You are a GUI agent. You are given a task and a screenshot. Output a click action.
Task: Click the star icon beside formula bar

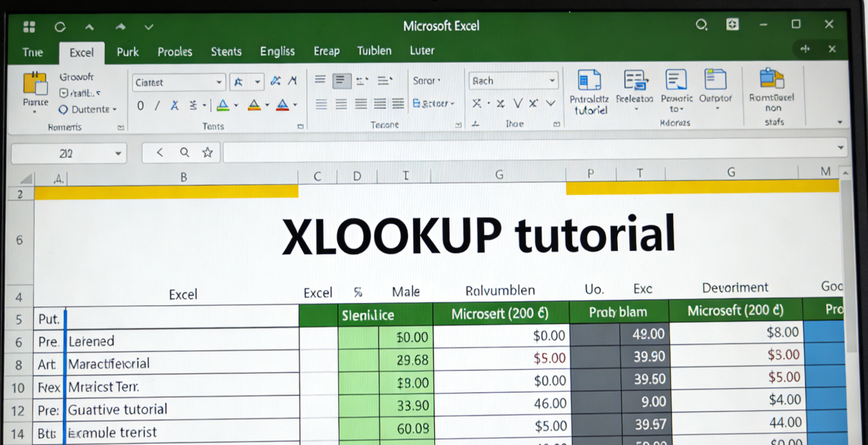[x=207, y=153]
